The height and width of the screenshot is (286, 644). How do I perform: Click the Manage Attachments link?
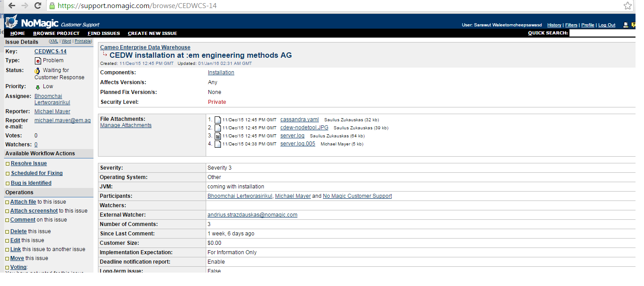[x=126, y=125]
